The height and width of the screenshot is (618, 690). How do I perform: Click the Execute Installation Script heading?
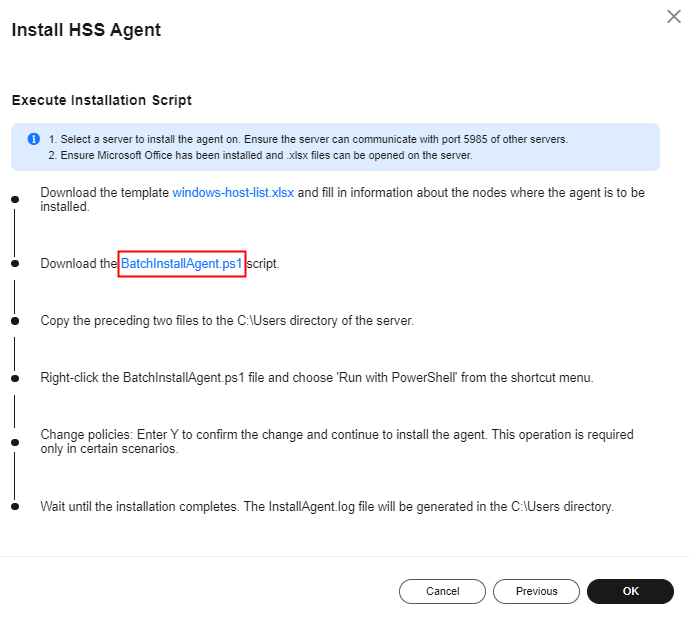click(x=102, y=100)
